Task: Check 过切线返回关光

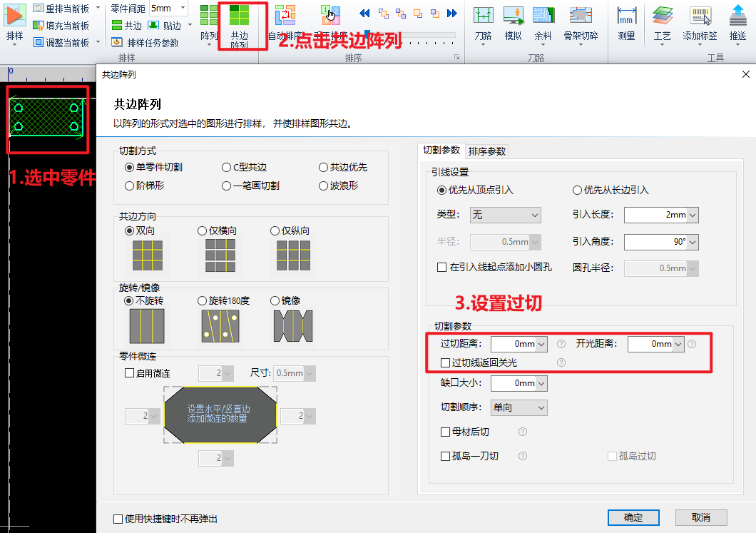Action: coord(446,362)
